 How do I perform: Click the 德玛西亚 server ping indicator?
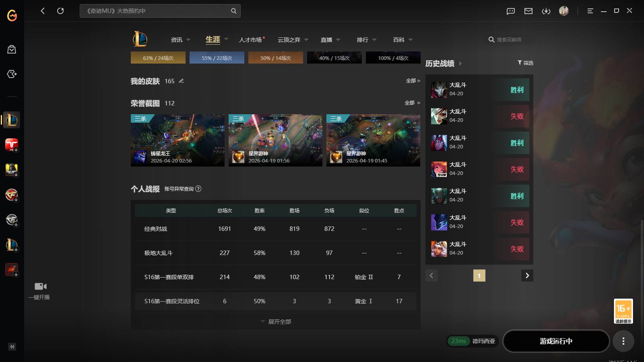(x=473, y=341)
